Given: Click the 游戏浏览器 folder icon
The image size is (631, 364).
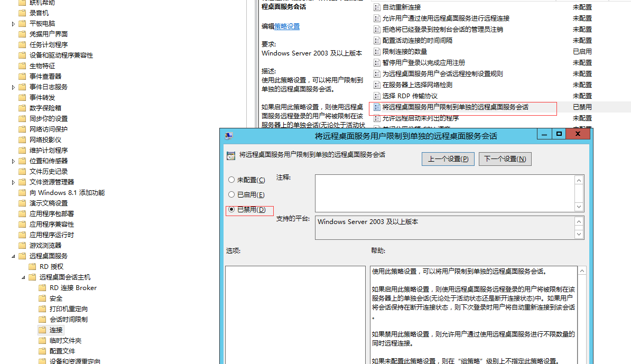Looking at the screenshot, I should click(22, 246).
